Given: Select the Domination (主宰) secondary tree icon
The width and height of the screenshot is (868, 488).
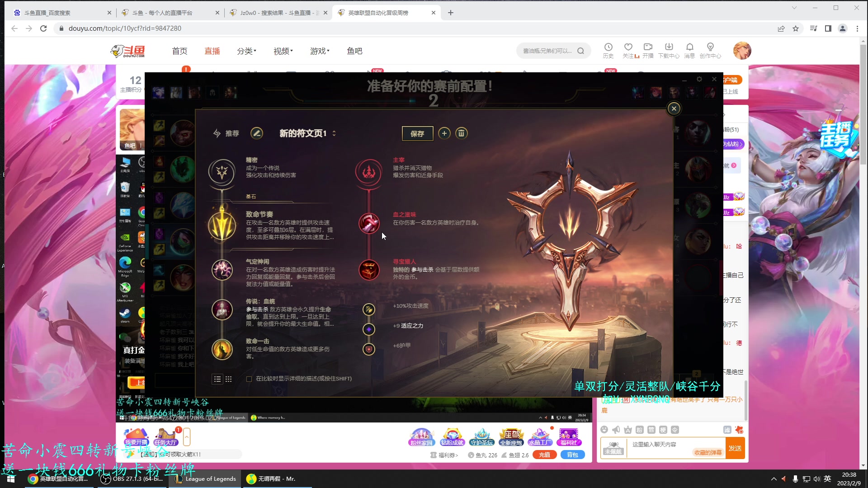Looking at the screenshot, I should click(x=369, y=172).
